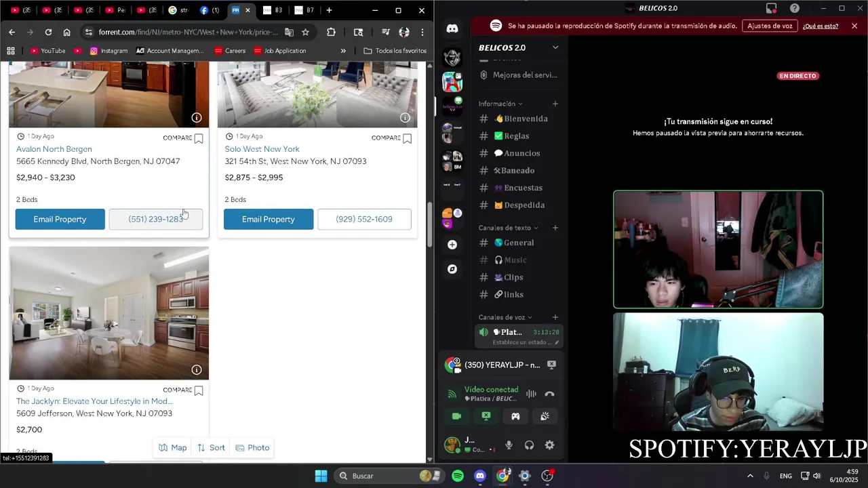Screen dimensions: 868x488
Task: Collapse the Información channel category
Action: click(x=500, y=104)
